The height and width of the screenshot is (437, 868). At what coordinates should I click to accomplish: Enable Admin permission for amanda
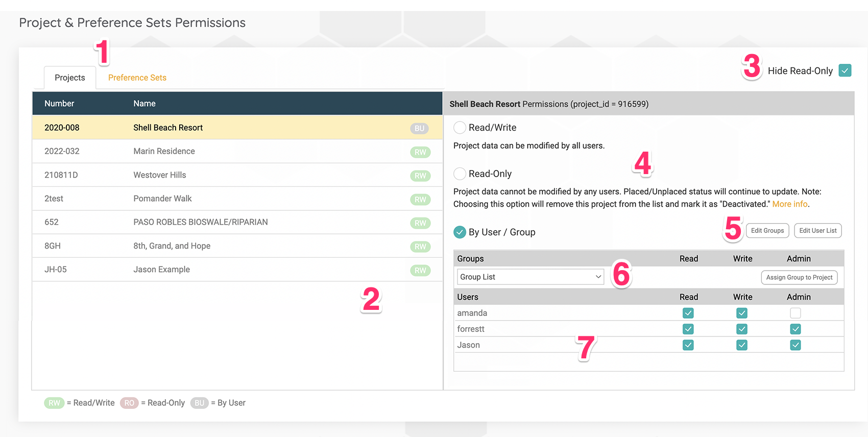click(x=795, y=313)
